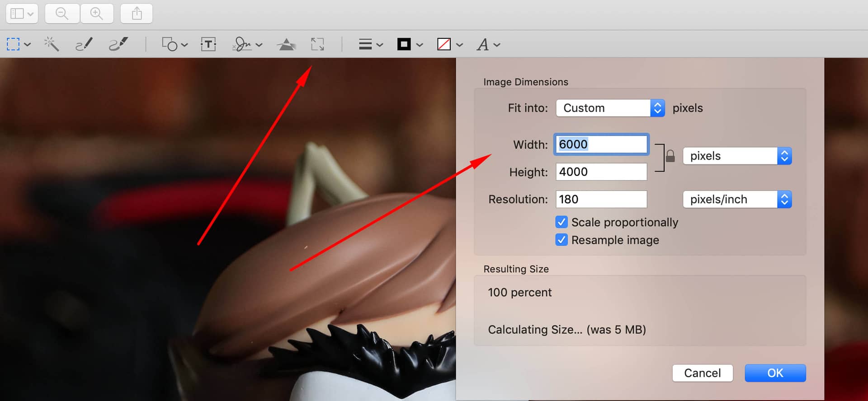868x401 pixels.
Task: Open the line style menu
Action: (365, 44)
